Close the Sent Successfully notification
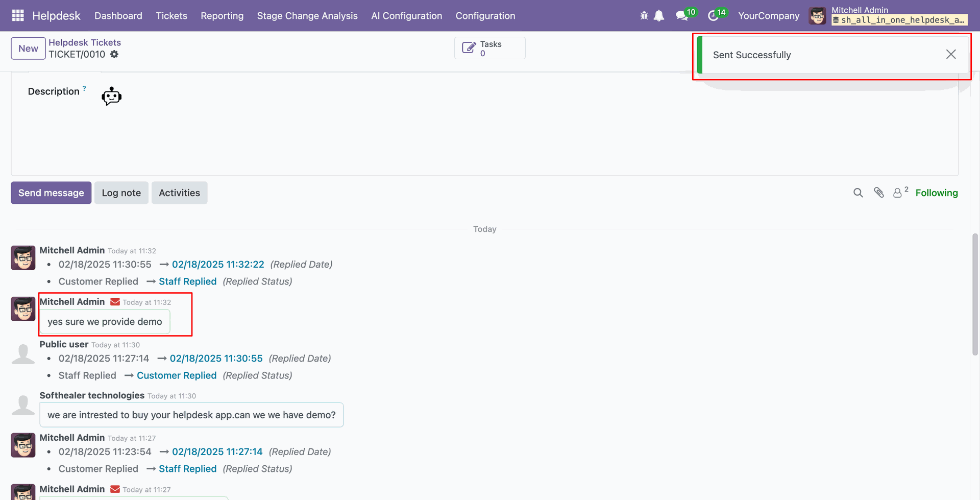Viewport: 980px width, 500px height. point(950,54)
